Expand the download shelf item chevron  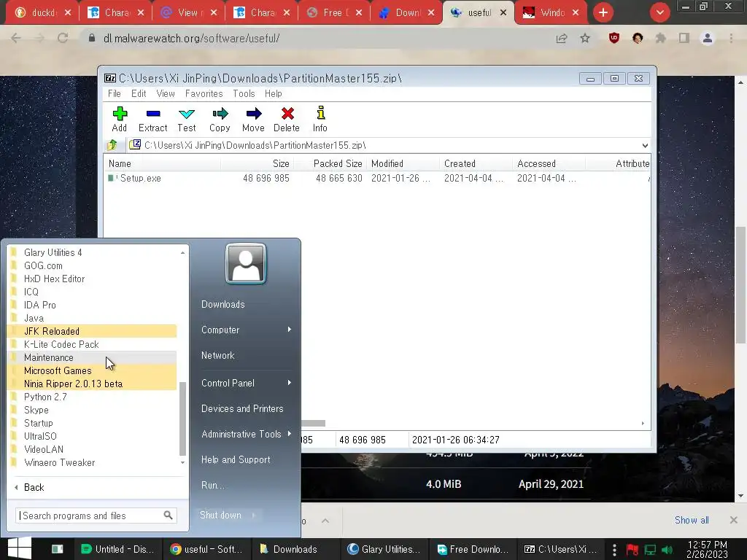pyautogui.click(x=325, y=521)
